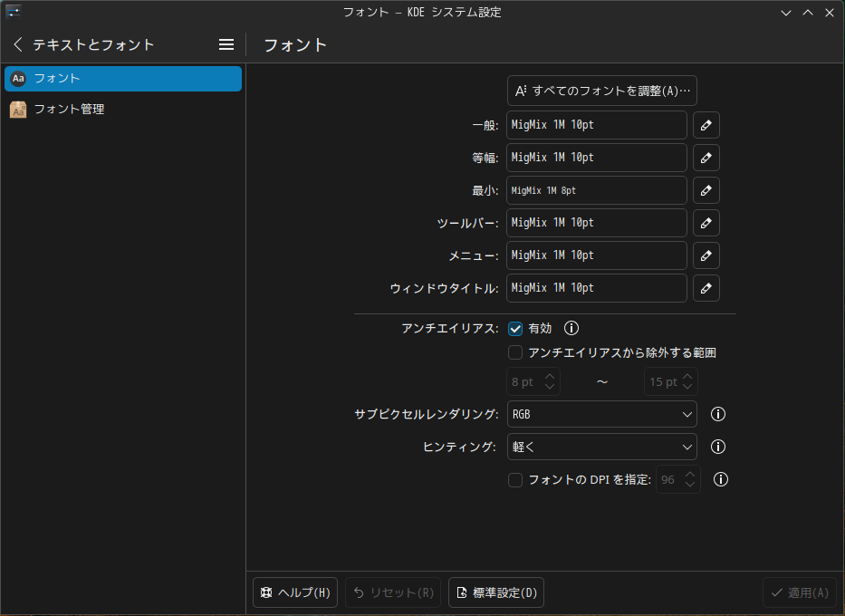This screenshot has width=845, height=616.
Task: Show info for ヒンティング setting
Action: point(718,447)
